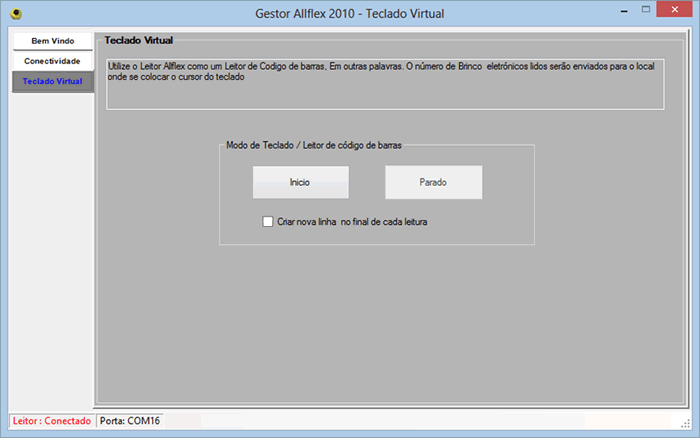Image resolution: width=700 pixels, height=438 pixels.
Task: Open the Bem Vindo tab
Action: [x=53, y=41]
